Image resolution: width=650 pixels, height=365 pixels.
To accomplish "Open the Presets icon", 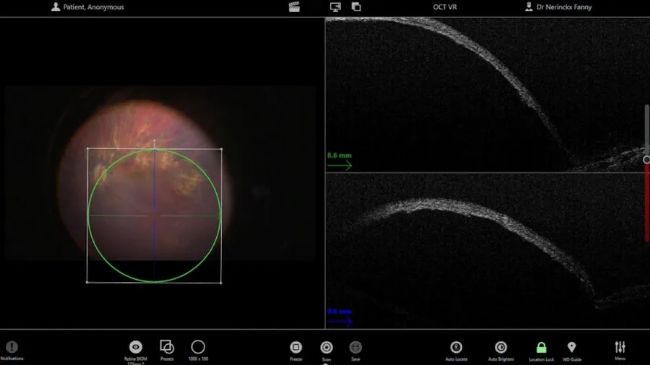I will pyautogui.click(x=167, y=347).
